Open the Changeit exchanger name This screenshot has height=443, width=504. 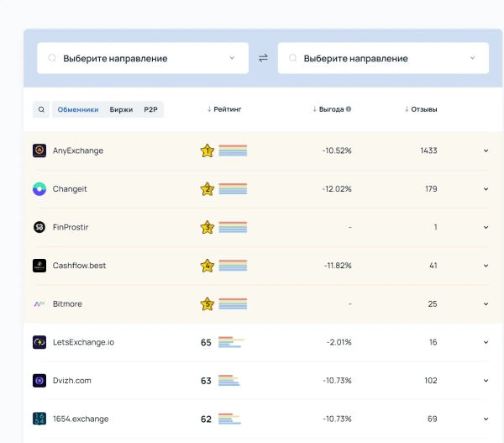pos(70,189)
